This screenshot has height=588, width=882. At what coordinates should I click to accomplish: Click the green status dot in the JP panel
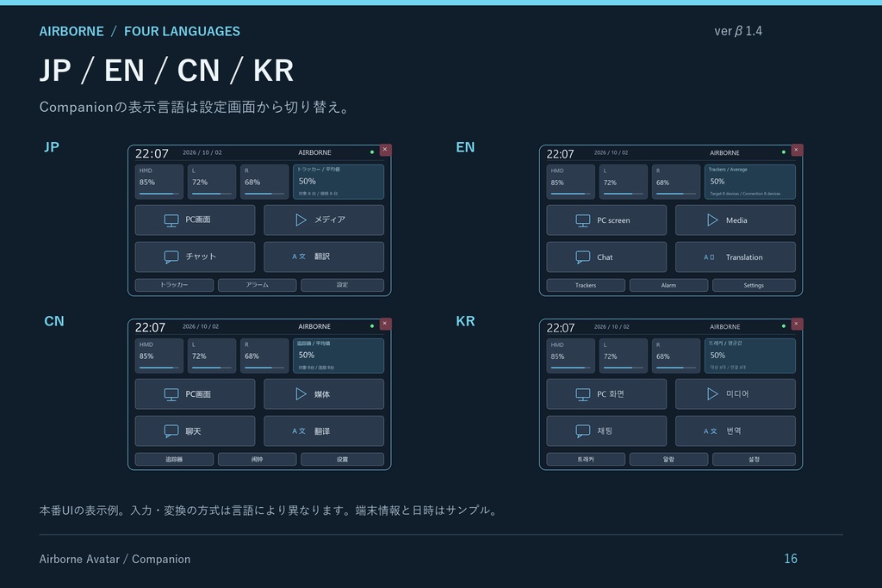(372, 152)
